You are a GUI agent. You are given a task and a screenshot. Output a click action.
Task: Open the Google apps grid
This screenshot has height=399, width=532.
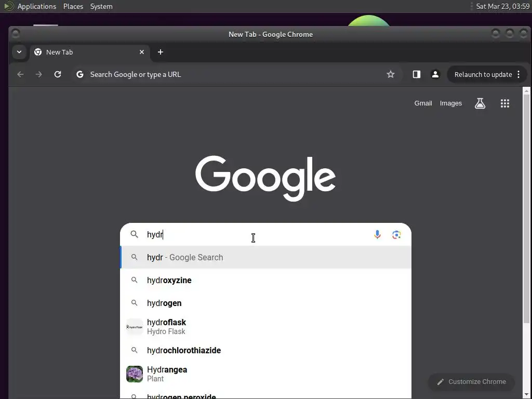click(x=505, y=103)
